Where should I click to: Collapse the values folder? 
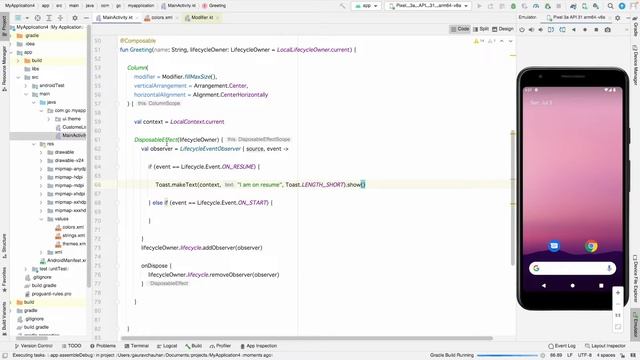(x=41, y=219)
